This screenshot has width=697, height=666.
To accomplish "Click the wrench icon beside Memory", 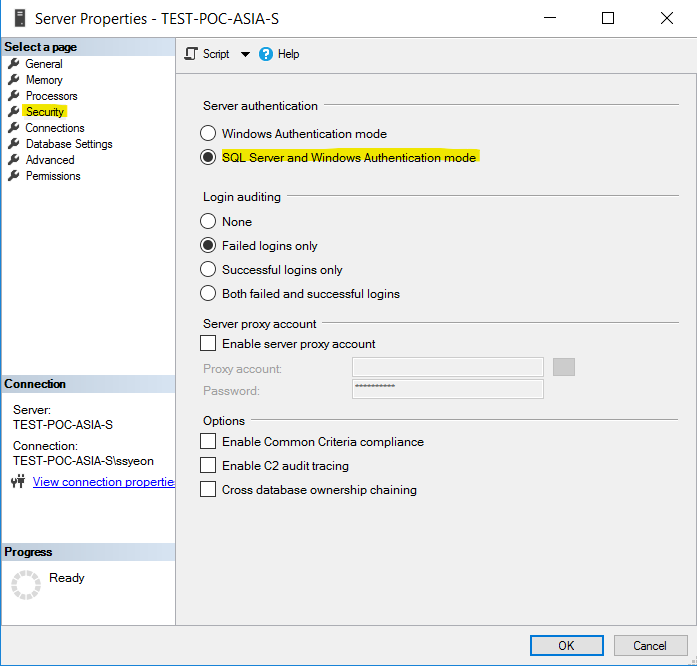I will point(14,80).
